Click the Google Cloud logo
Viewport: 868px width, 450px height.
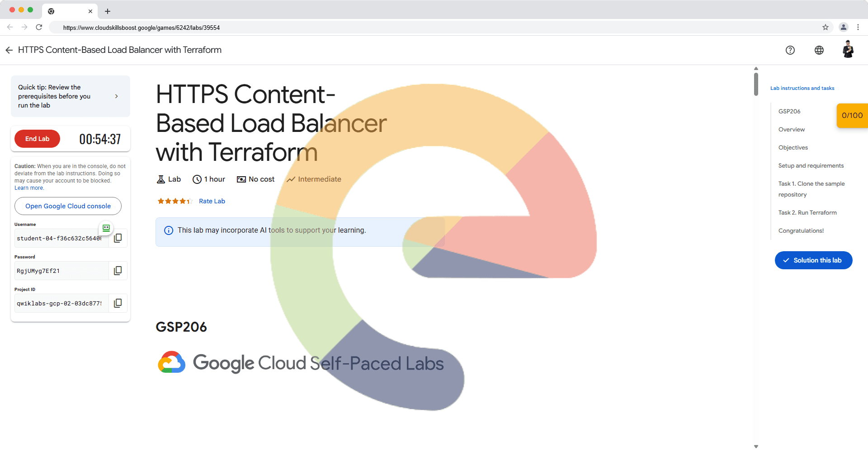171,362
